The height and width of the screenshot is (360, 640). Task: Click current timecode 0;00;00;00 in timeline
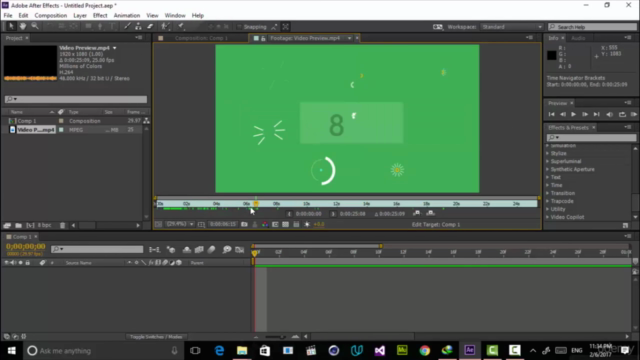[x=25, y=247]
